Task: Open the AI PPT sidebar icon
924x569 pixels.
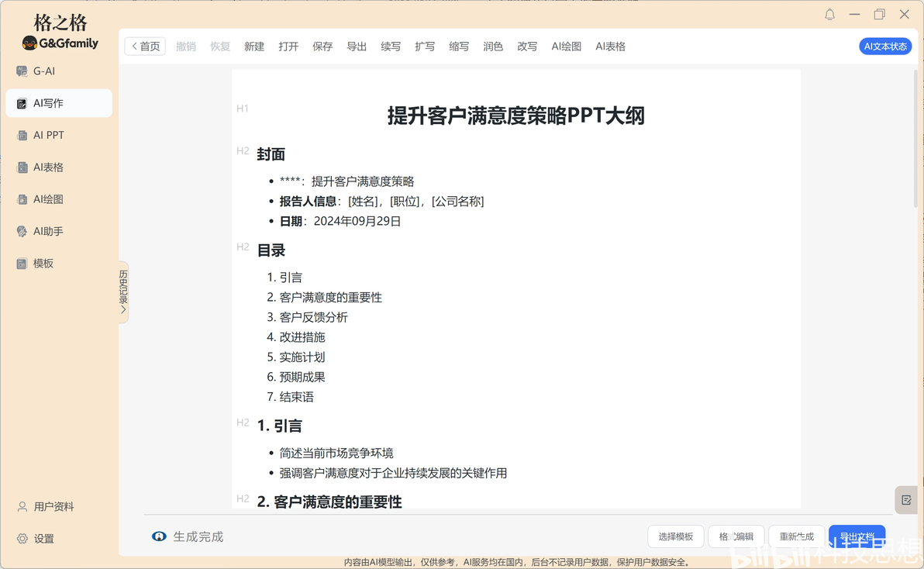Action: 22,136
